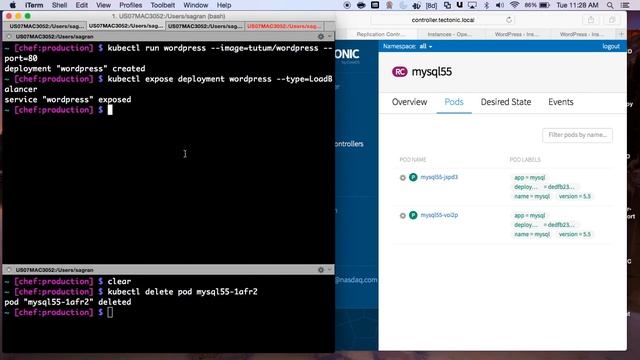
Task: Open pod link mysql55-jspd3
Action: coord(439,177)
